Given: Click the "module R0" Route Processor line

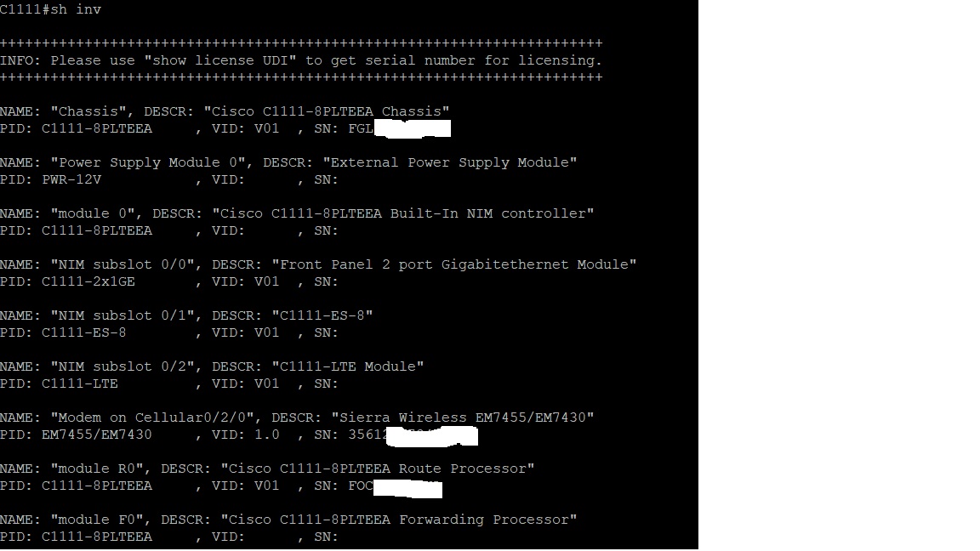Looking at the screenshot, I should tap(267, 469).
